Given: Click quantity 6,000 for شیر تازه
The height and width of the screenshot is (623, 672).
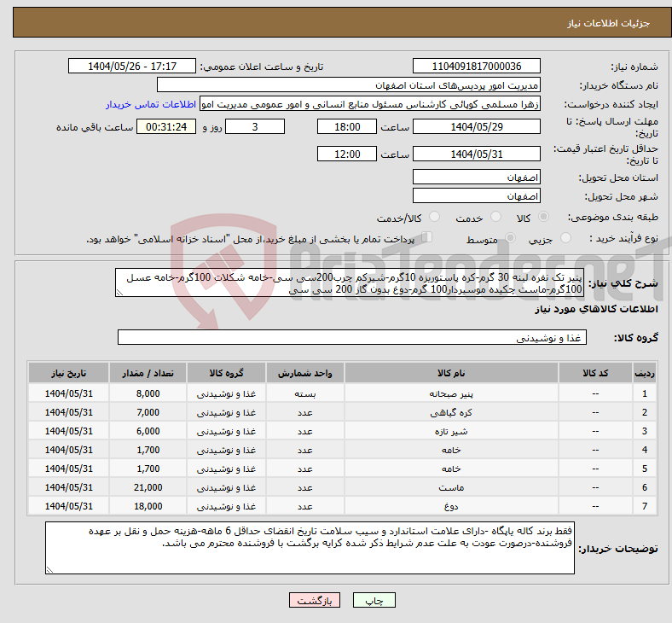Looking at the screenshot, I should point(148,431).
